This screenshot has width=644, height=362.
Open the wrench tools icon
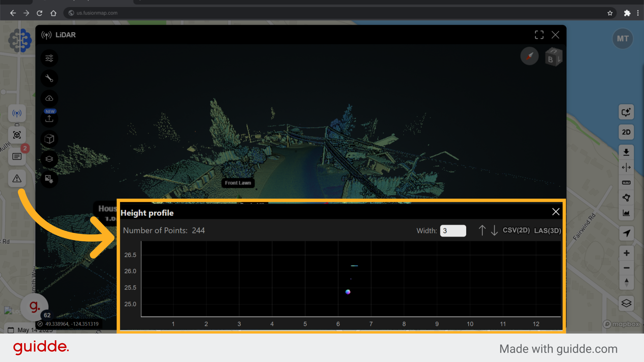(x=49, y=78)
